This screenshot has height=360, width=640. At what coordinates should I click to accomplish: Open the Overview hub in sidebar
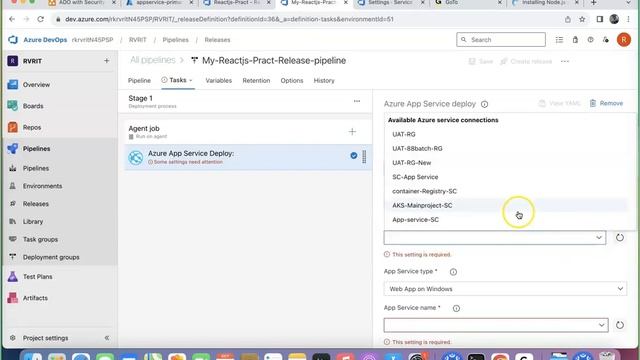coord(36,84)
